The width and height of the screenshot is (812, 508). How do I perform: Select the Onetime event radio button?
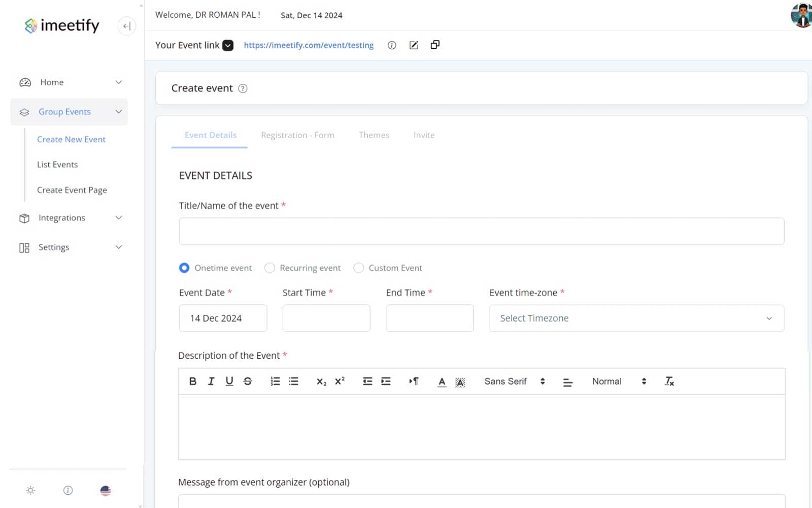[184, 268]
